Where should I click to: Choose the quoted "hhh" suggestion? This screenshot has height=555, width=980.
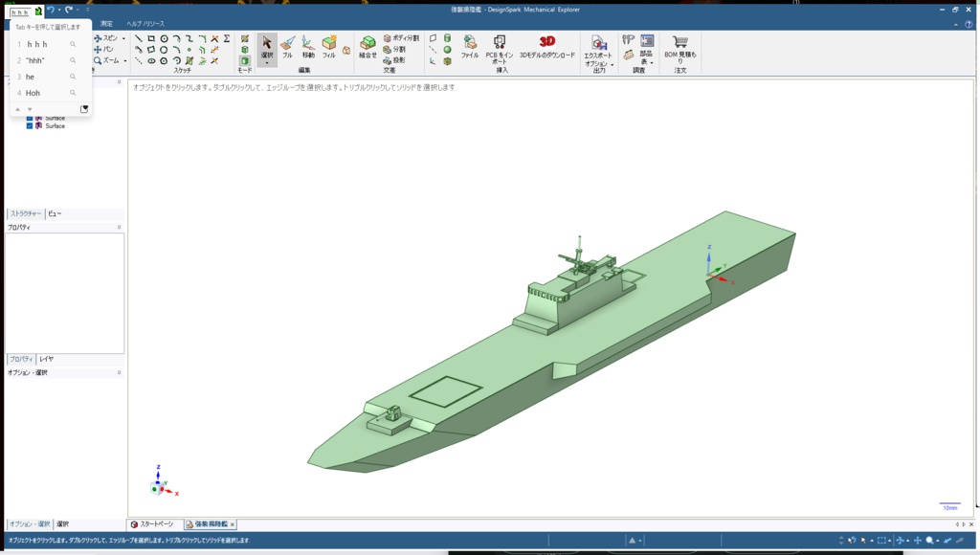pos(51,60)
